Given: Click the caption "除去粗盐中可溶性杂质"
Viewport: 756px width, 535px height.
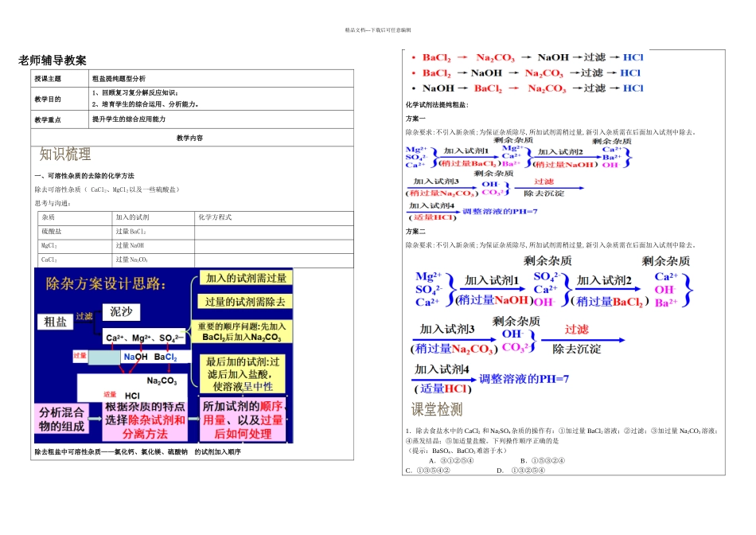Looking at the screenshot, I should (138, 452).
